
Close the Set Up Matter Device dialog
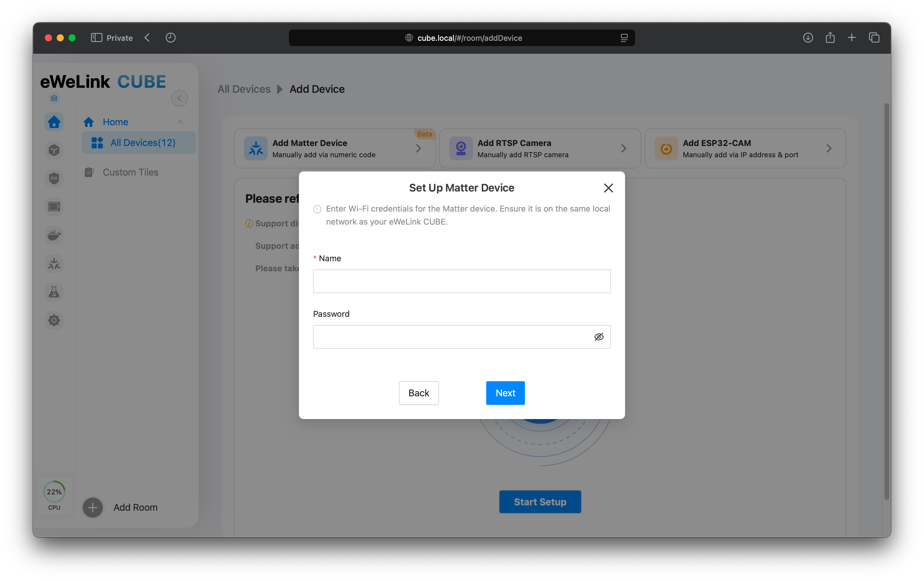click(x=608, y=188)
